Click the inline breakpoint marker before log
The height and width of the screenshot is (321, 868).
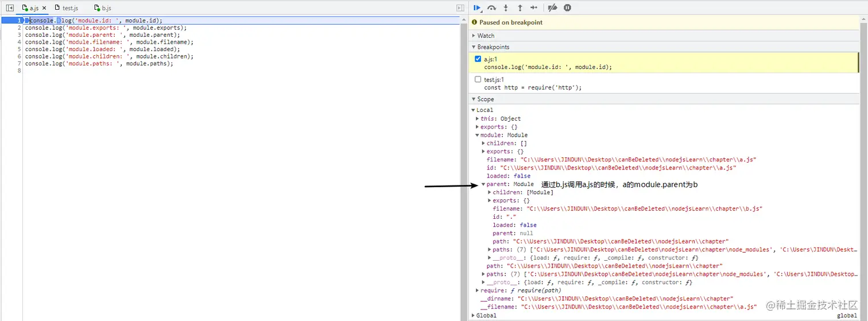pyautogui.click(x=59, y=20)
